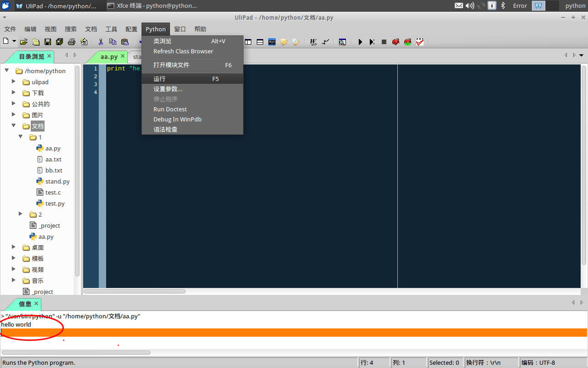This screenshot has width=588, height=368.
Task: Open the New file dropdown arrow
Action: [x=14, y=41]
